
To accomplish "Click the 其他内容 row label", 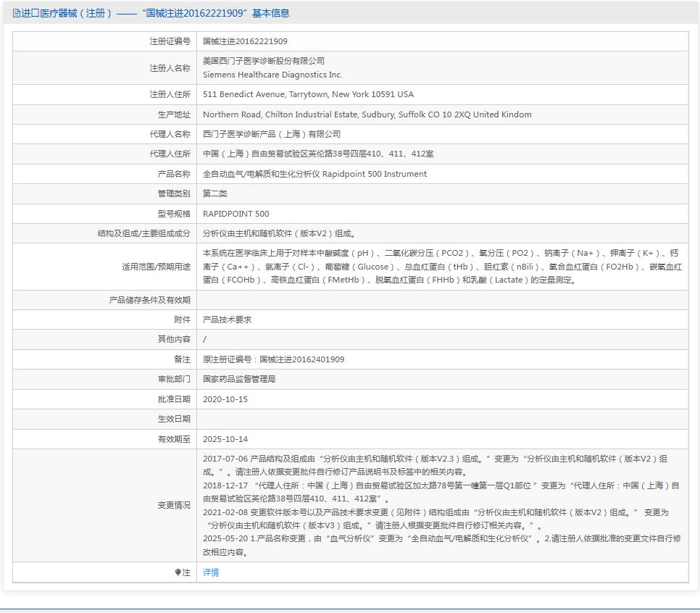I will tap(174, 339).
